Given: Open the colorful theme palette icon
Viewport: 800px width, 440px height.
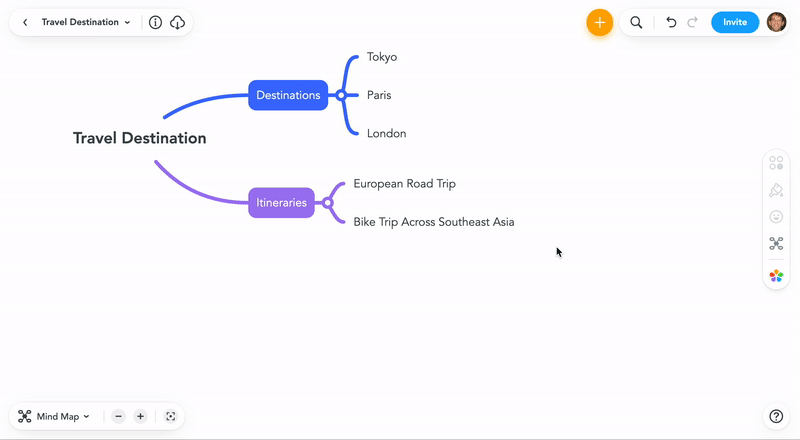Looking at the screenshot, I should coord(776,275).
